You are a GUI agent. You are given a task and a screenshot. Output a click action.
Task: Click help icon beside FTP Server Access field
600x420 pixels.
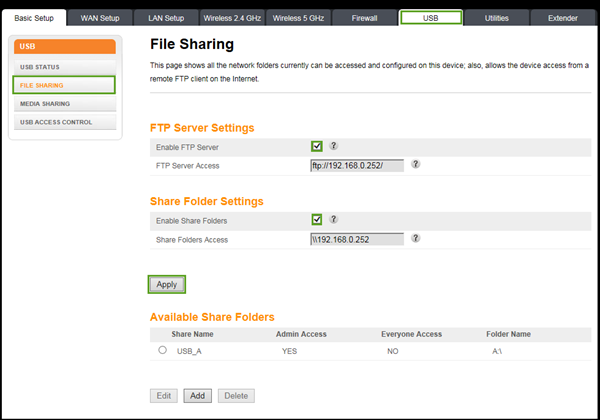pyautogui.click(x=415, y=165)
